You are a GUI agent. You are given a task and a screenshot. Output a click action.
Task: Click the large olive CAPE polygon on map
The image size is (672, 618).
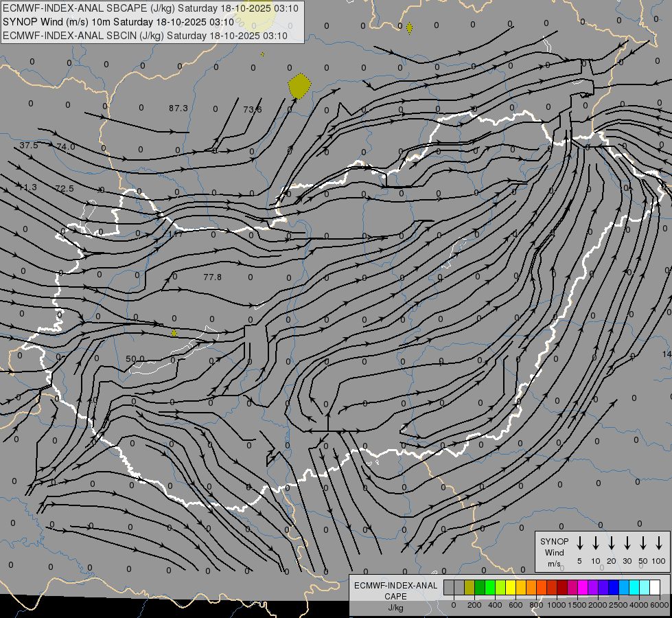click(299, 86)
